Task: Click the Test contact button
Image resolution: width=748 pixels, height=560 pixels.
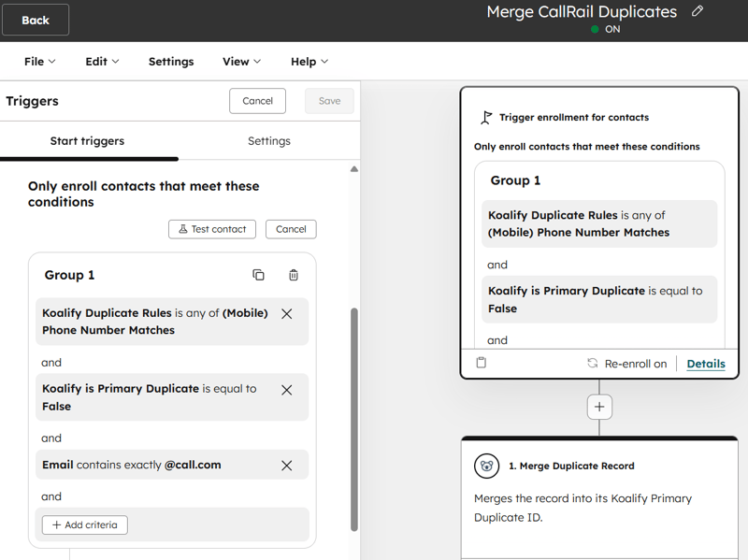Action: 212,229
